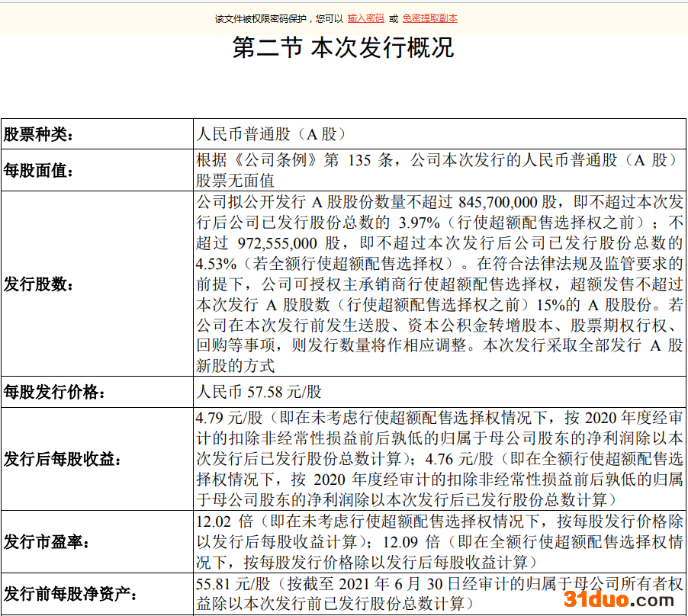Click the paragraph starting with 4.79 元/股
This screenshot has width=688, height=616.
[439, 460]
